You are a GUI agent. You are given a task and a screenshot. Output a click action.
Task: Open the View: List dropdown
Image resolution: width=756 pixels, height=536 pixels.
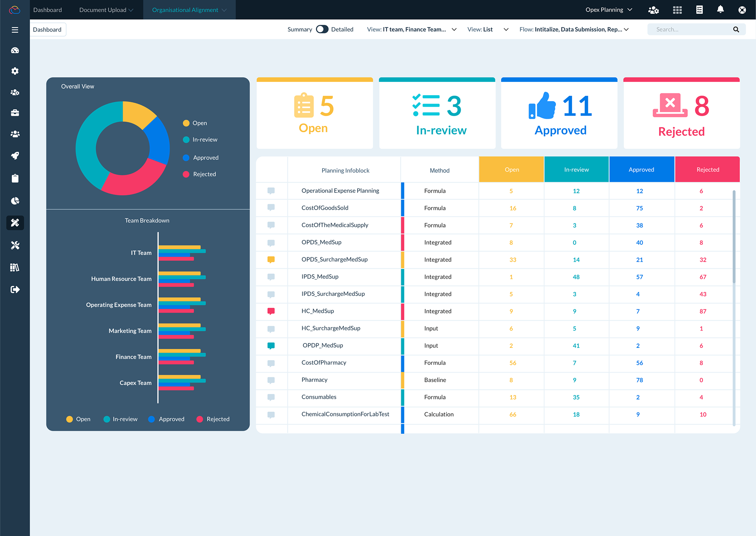click(x=487, y=30)
